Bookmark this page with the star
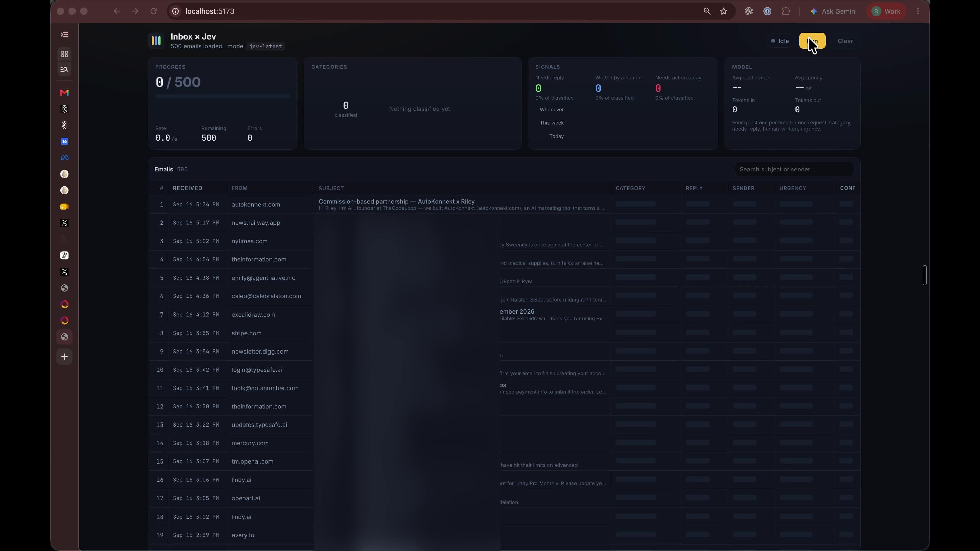 pos(724,11)
